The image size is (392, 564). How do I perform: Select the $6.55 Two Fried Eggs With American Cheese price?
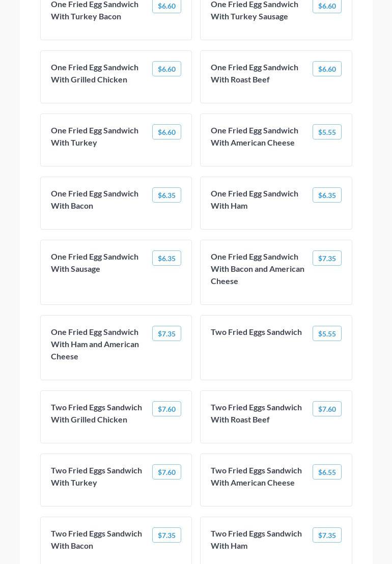click(x=327, y=472)
